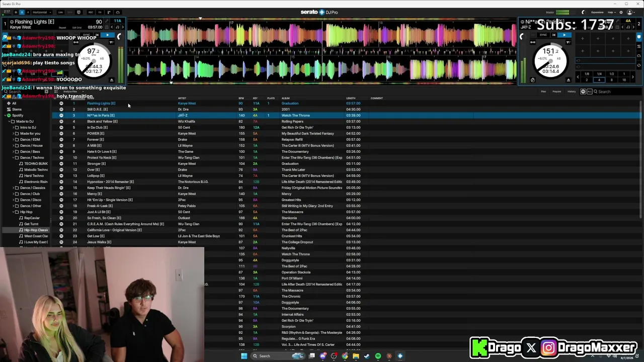Toggle SYNC on deck 2
The width and height of the screenshot is (644, 362).
click(543, 35)
